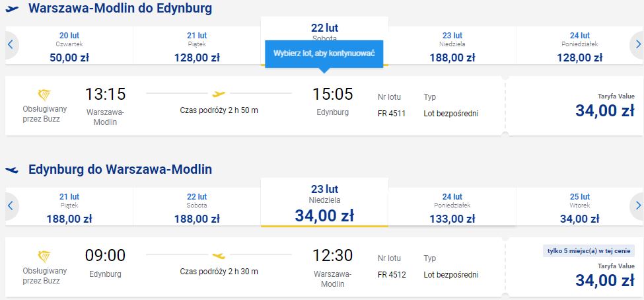644x300 pixels.
Task: Choose return Taryfa Value fare 34,00 zł
Action: click(x=573, y=267)
